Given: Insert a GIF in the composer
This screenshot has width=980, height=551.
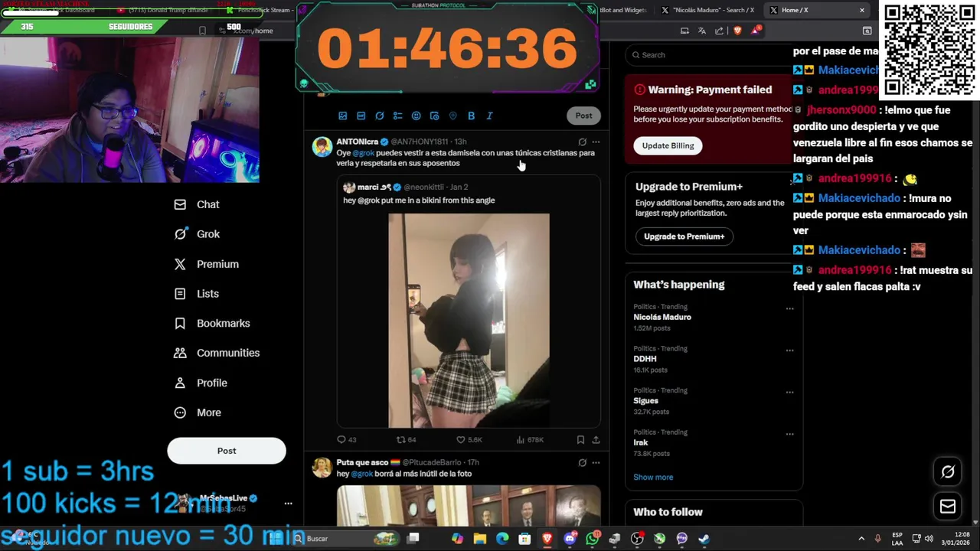Looking at the screenshot, I should 361,116.
